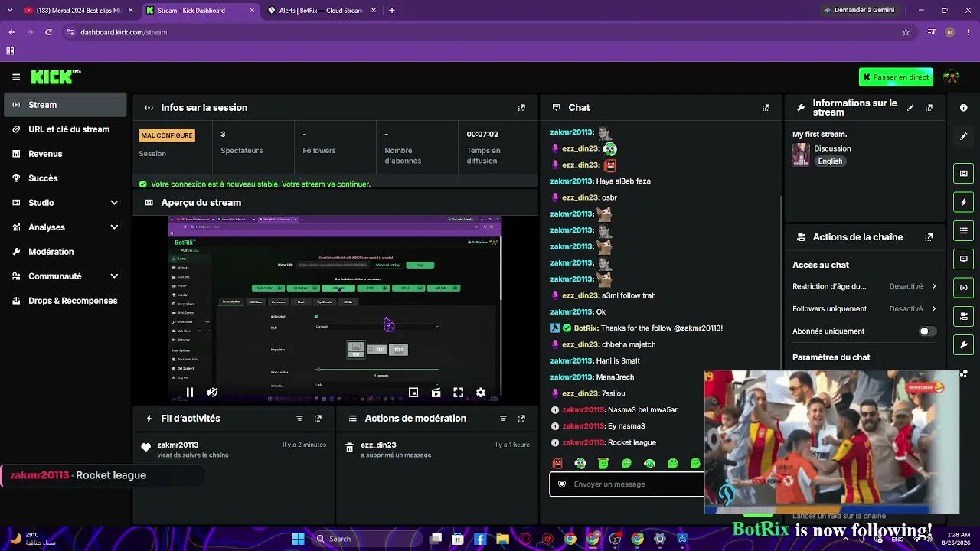The image size is (980, 551).
Task: Click the Envoyer un message field
Action: tap(628, 484)
